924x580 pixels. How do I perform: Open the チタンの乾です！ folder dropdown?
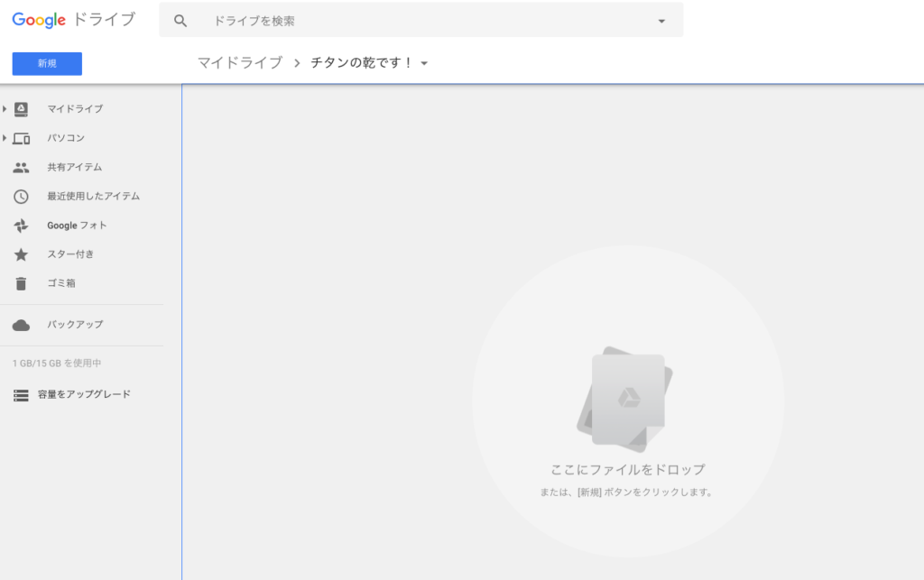[425, 63]
